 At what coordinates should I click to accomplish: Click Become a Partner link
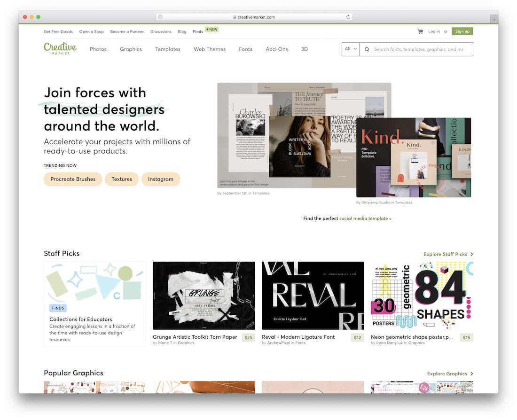(x=127, y=31)
